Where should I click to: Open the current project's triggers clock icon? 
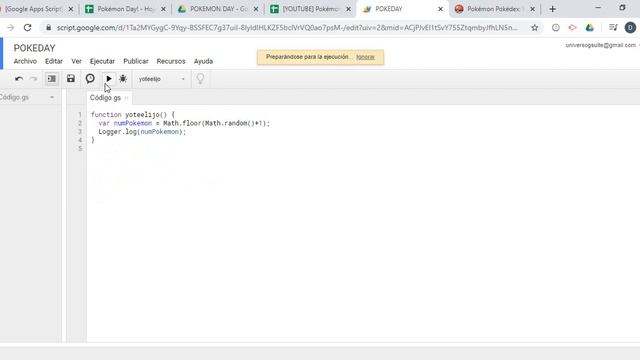90,78
